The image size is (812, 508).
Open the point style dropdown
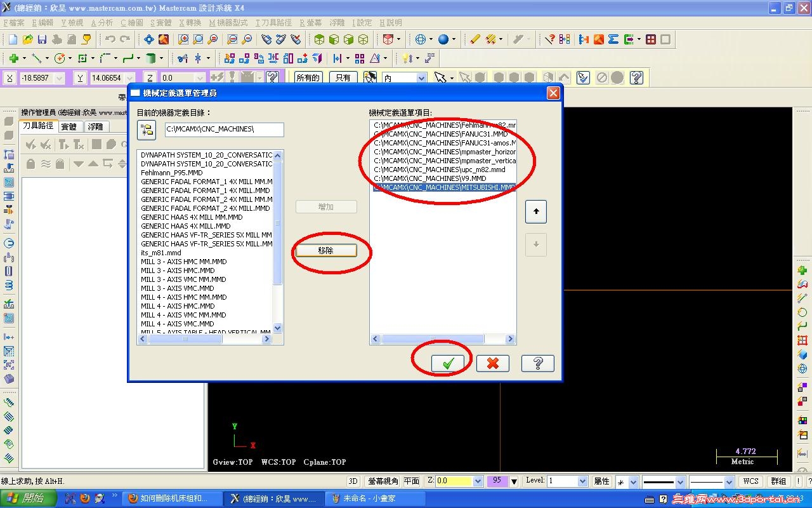tap(634, 482)
